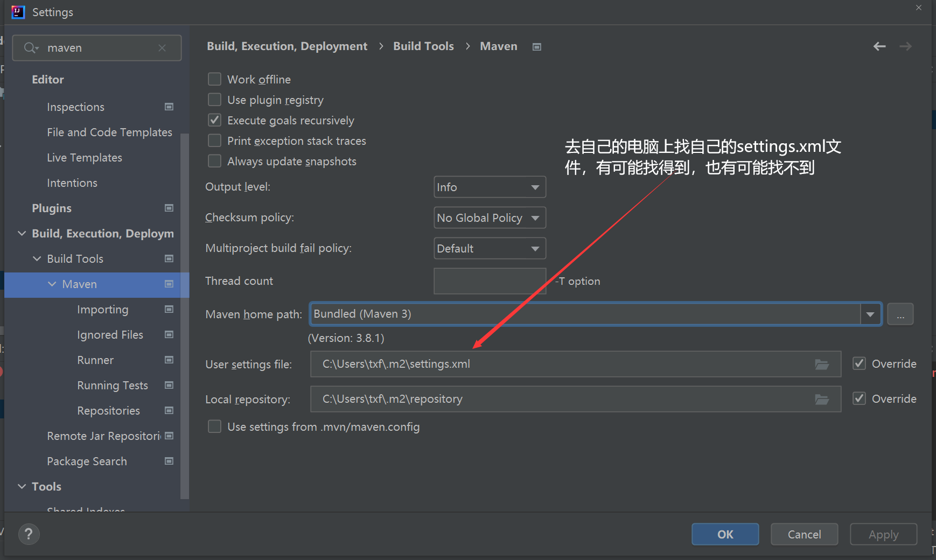Enable Print exception stack traces

pos(214,141)
